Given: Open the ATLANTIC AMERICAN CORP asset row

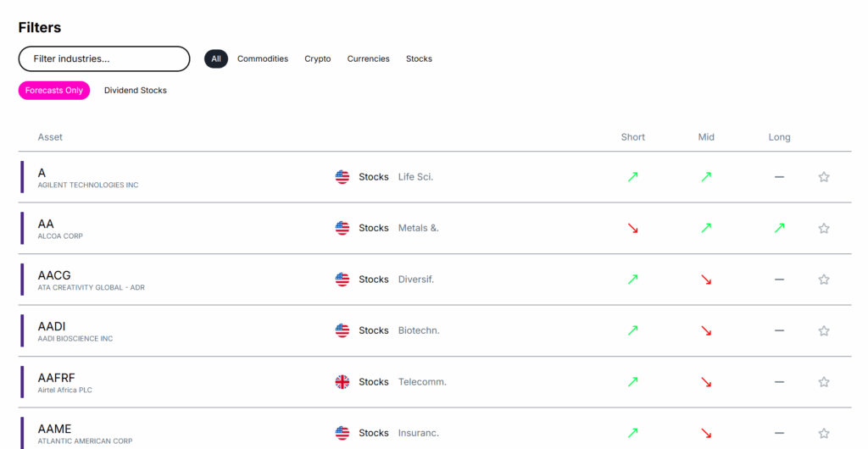Looking at the screenshot, I should point(85,433).
